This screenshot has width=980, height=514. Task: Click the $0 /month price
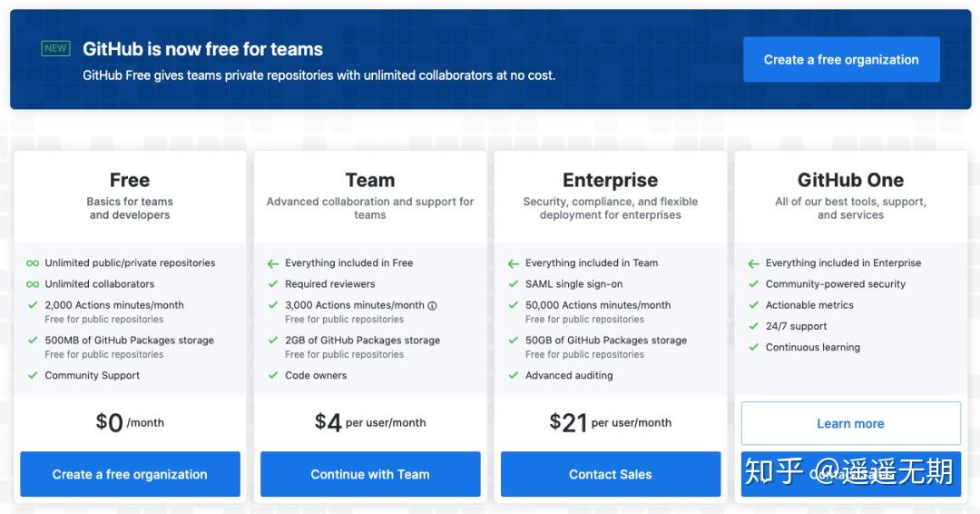point(130,422)
